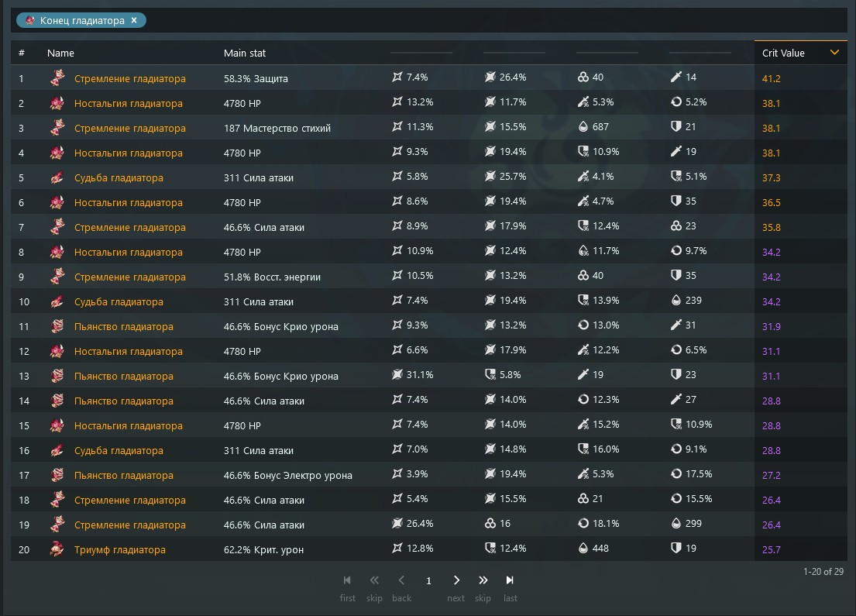This screenshot has width=856, height=616.
Task: Open the Триумф гладиатора artifact
Action: (x=119, y=549)
